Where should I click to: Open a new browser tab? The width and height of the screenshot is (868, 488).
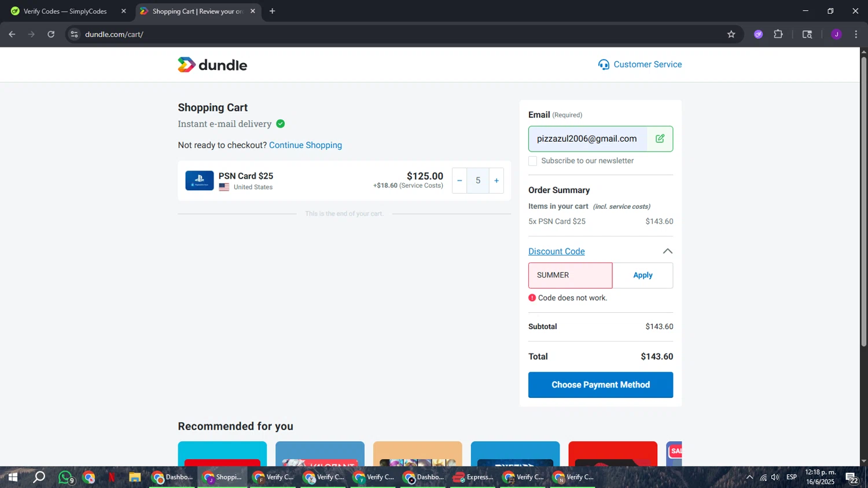[272, 11]
